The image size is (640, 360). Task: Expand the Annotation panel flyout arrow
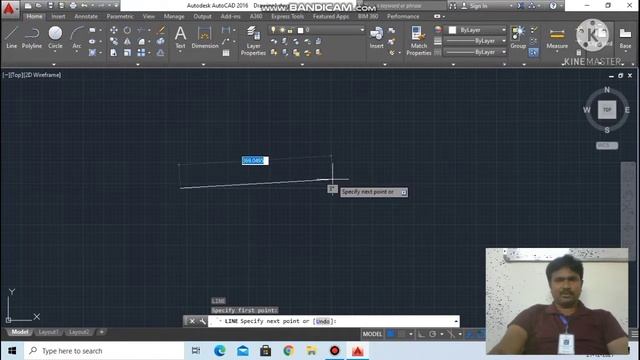pyautogui.click(x=203, y=64)
